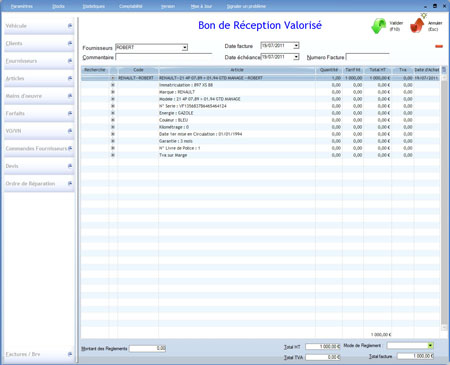Click the Total TVA field at the bottom
Screen dimensions: 450x365
click(323, 357)
